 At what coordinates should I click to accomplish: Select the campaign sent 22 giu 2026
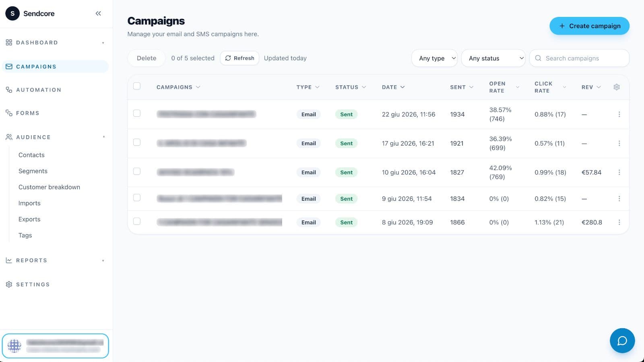(137, 113)
